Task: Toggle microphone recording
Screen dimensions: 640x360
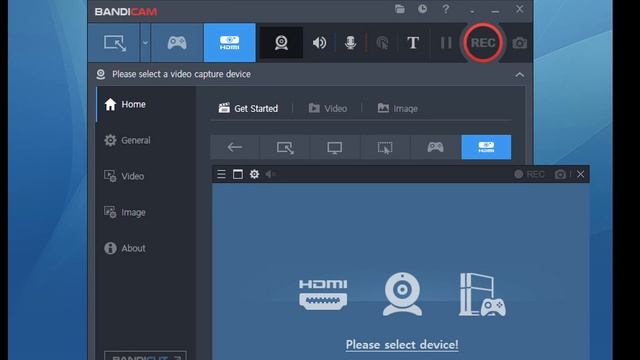Action: point(350,43)
